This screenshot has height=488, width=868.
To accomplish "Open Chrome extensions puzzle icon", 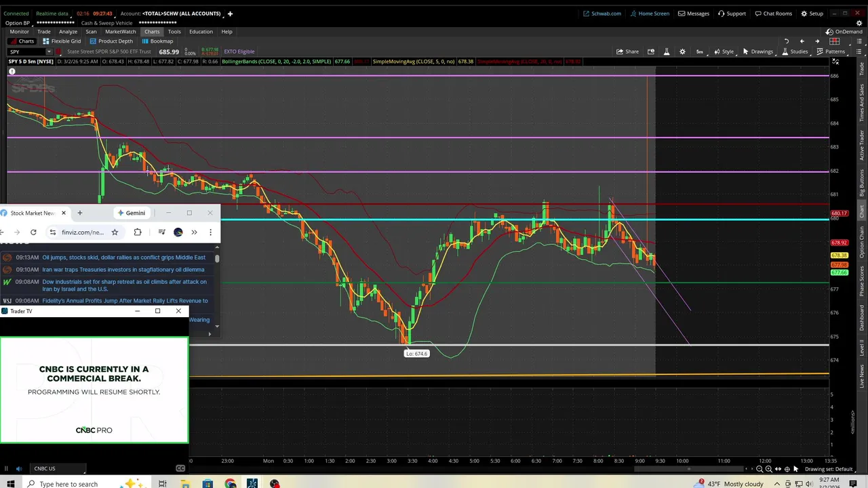I will pyautogui.click(x=138, y=232).
